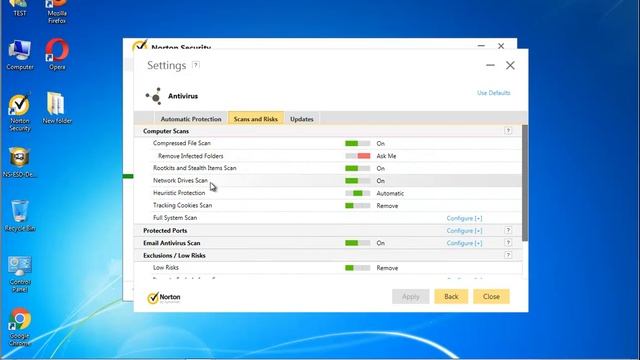Open the Opera browser desktop shortcut
Image resolution: width=640 pixels, height=360 pixels.
click(57, 54)
